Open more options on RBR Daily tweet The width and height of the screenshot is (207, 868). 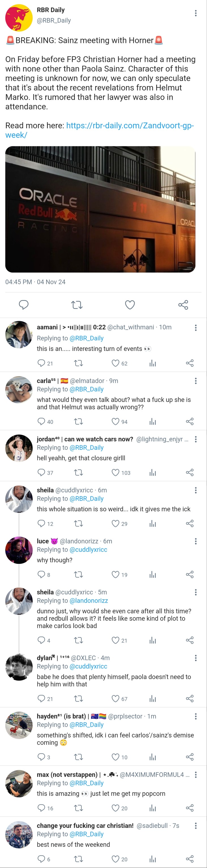[195, 13]
